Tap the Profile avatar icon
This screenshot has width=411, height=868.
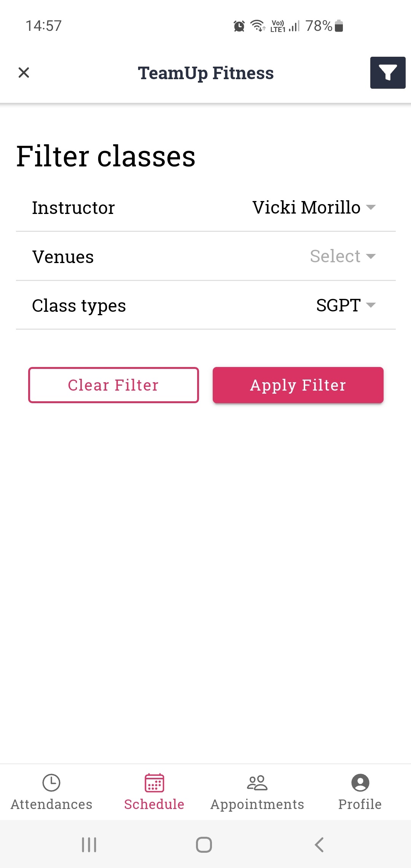(x=360, y=783)
